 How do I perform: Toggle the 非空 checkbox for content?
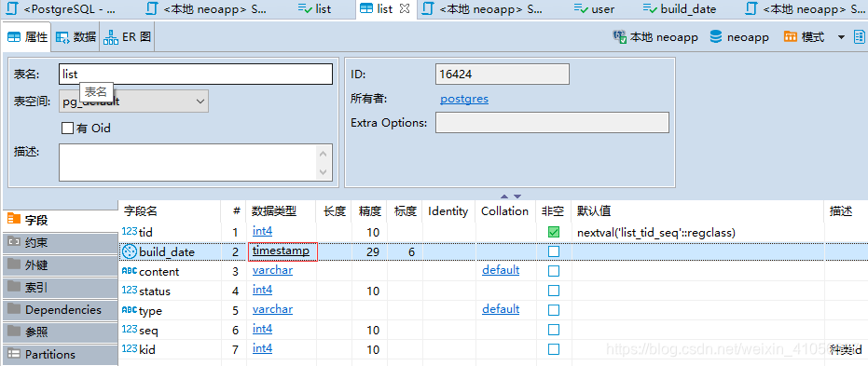point(554,271)
